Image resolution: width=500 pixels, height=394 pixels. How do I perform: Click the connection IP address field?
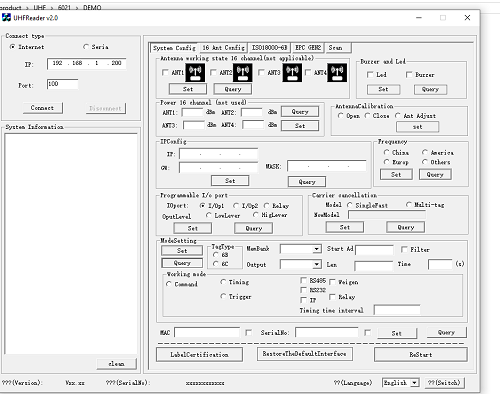tap(87, 63)
